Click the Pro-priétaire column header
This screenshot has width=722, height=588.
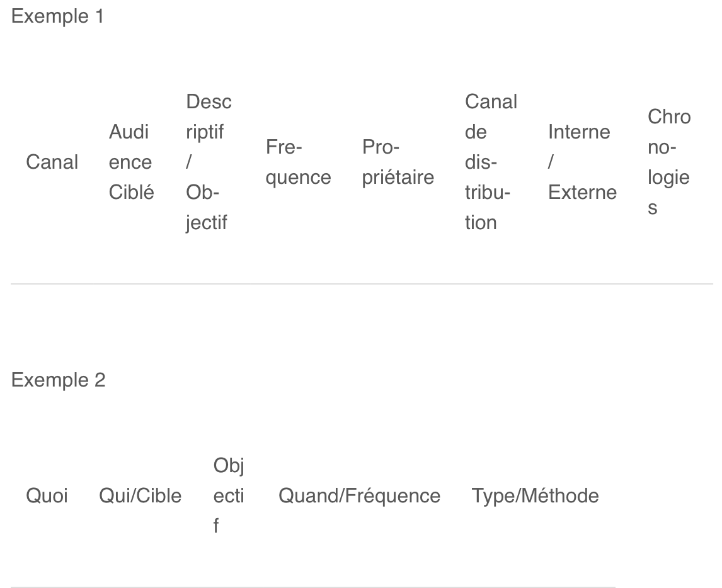click(x=398, y=162)
